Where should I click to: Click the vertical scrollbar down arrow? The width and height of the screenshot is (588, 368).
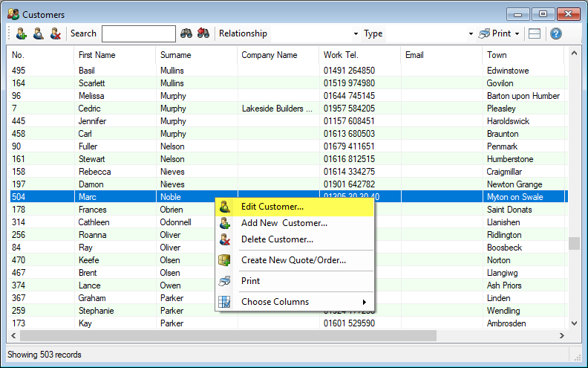(x=572, y=323)
